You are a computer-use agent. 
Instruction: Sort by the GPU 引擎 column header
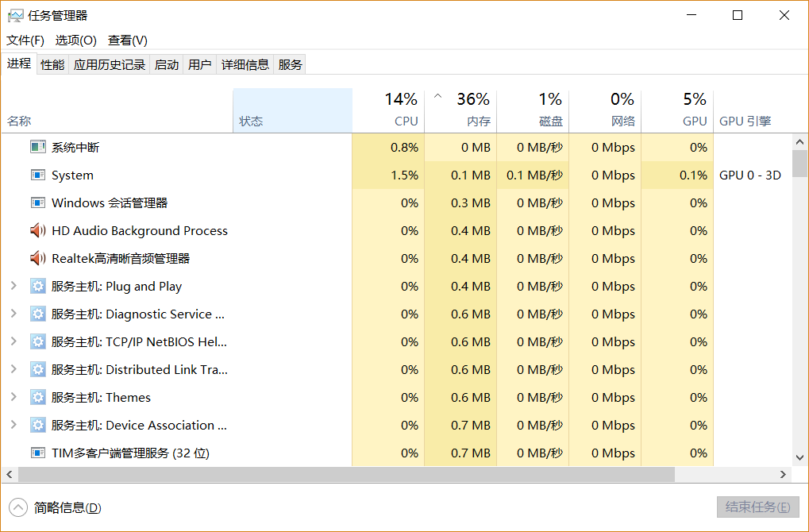click(753, 110)
